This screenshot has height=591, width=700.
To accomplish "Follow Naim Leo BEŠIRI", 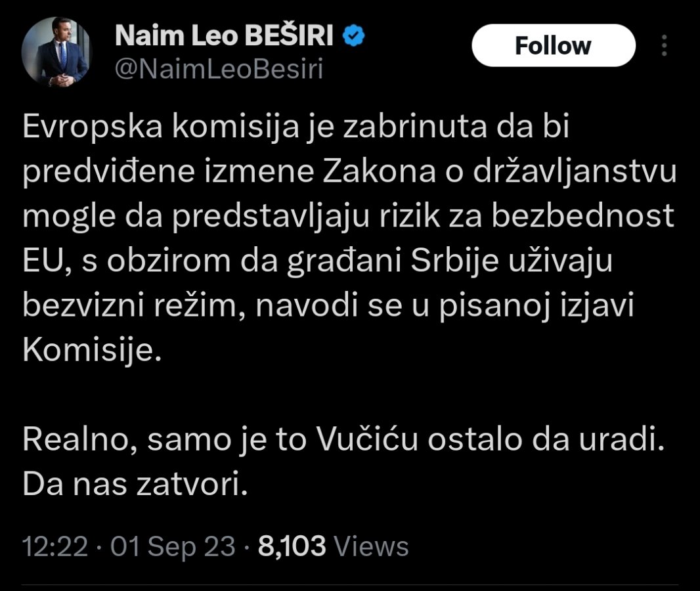I will coord(553,46).
